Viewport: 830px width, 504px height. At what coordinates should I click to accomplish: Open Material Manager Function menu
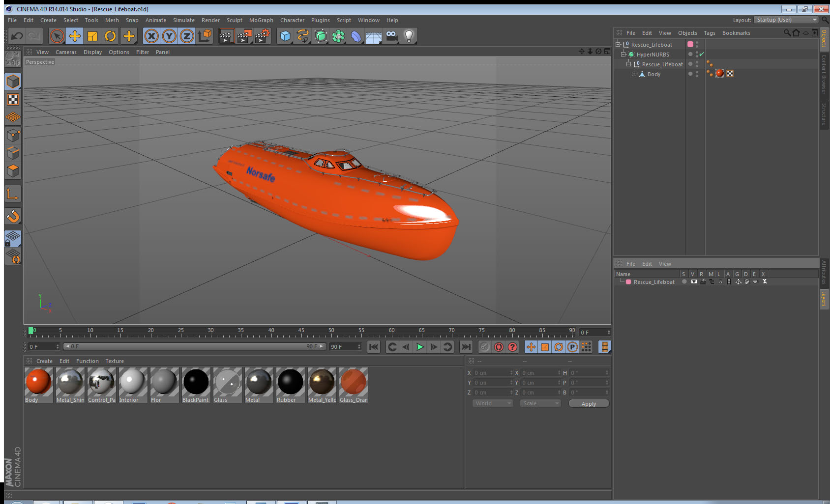click(87, 361)
